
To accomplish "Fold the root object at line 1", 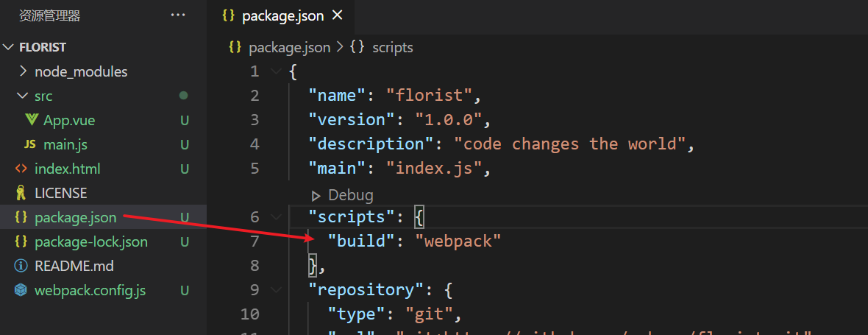I will click(275, 71).
